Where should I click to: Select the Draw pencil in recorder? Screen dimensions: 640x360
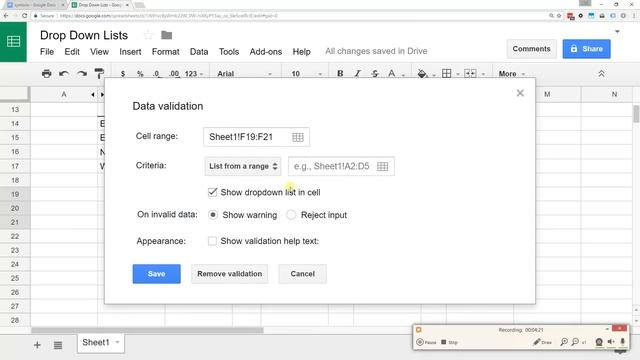542,342
